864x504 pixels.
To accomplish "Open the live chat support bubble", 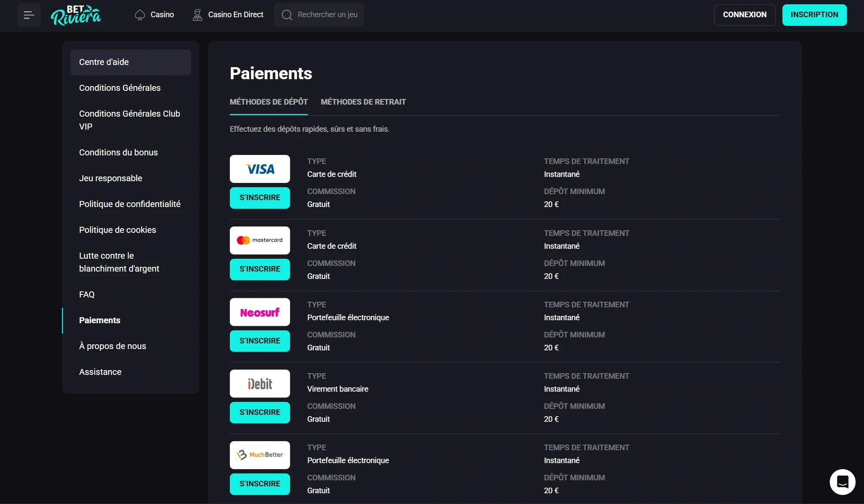I will click(842, 482).
